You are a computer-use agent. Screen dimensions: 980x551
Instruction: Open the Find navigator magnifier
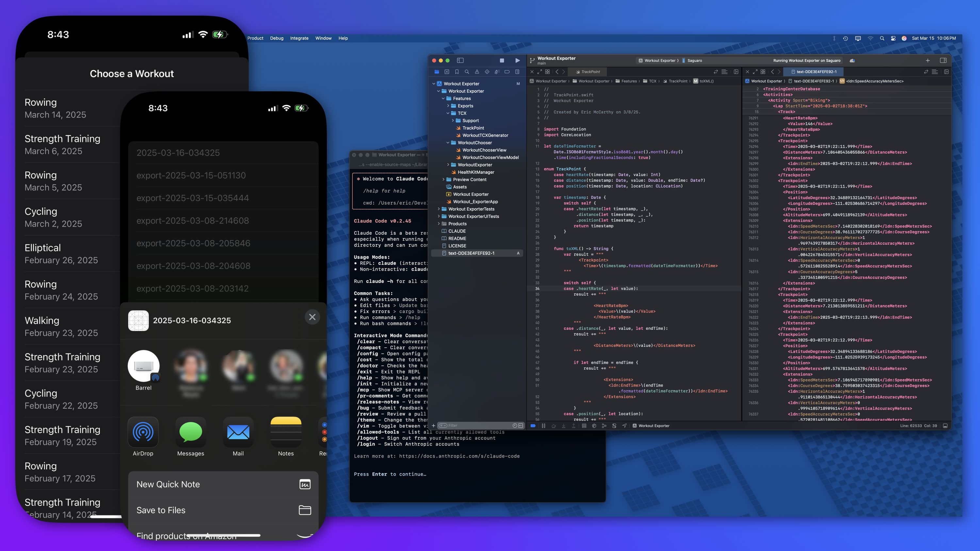point(467,72)
